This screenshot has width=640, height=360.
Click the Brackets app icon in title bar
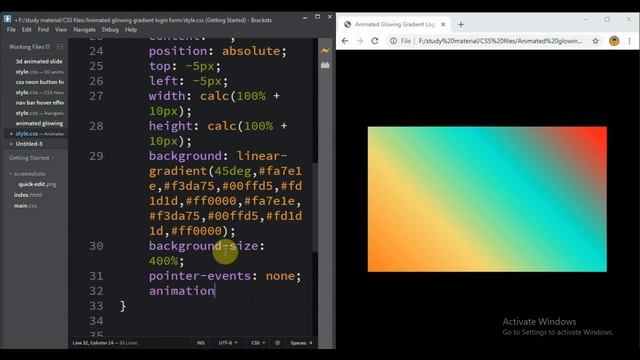point(7,19)
